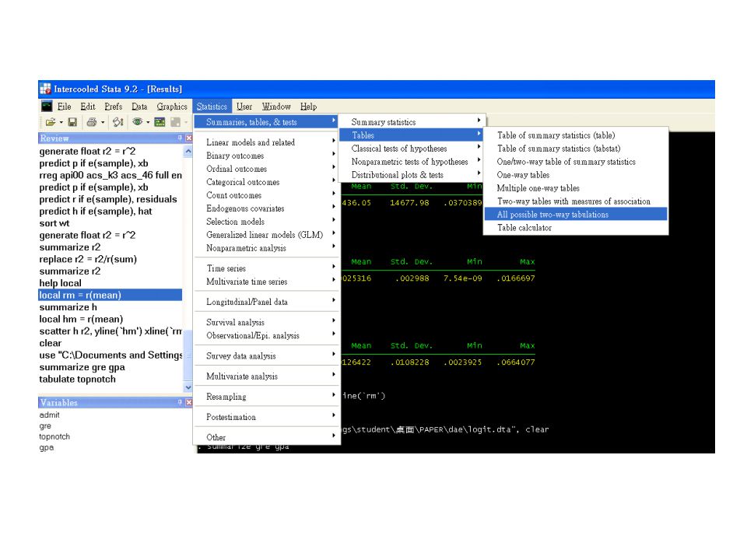Click the 'admit' variable in Variables panel
This screenshot has width=747, height=560.
click(x=49, y=415)
